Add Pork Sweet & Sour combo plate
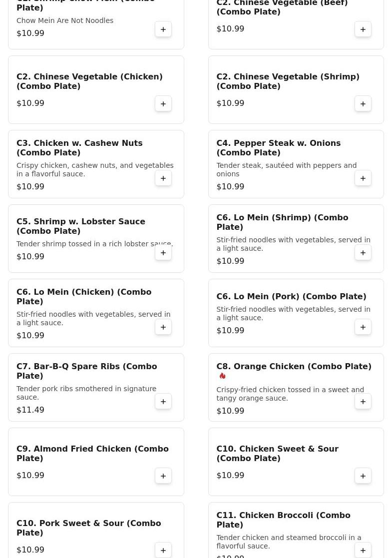This screenshot has width=392, height=558. 163,550
